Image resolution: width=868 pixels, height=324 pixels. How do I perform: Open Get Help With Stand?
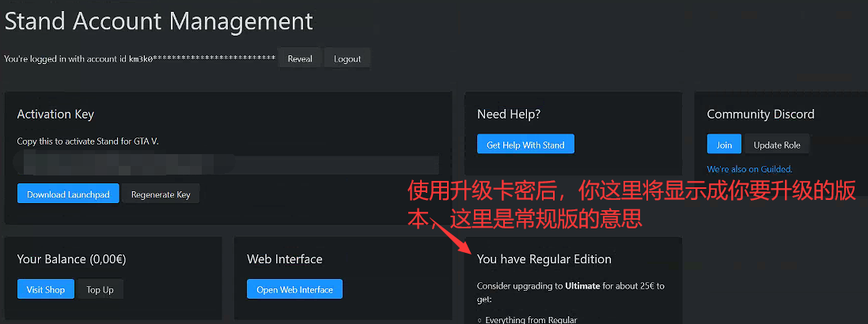coord(525,145)
